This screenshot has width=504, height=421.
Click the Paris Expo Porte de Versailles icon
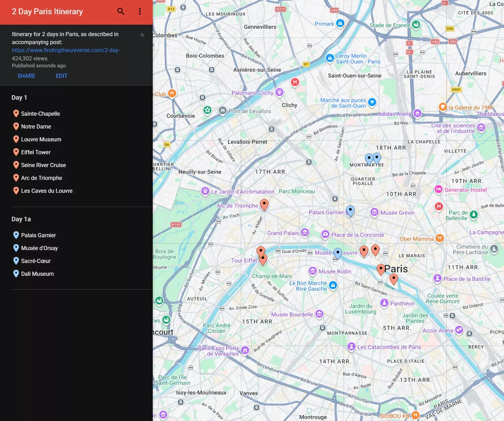click(245, 350)
